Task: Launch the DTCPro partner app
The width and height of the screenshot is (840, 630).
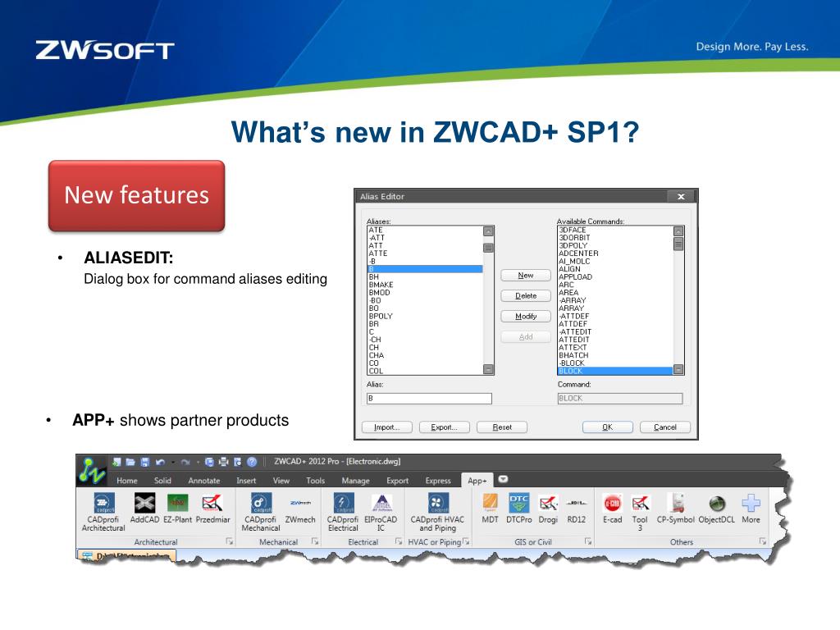Action: 519,508
